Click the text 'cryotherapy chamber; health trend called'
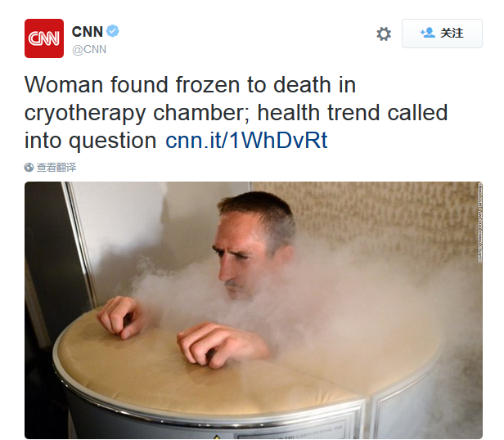Screen dimensions: 504x440 [236, 113]
